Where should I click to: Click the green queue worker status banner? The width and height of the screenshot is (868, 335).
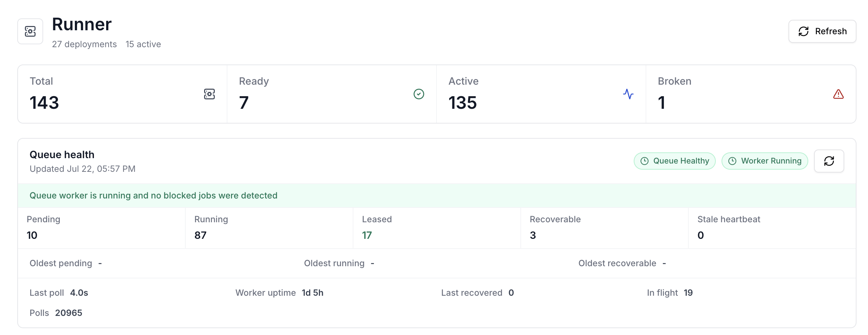[437, 196]
